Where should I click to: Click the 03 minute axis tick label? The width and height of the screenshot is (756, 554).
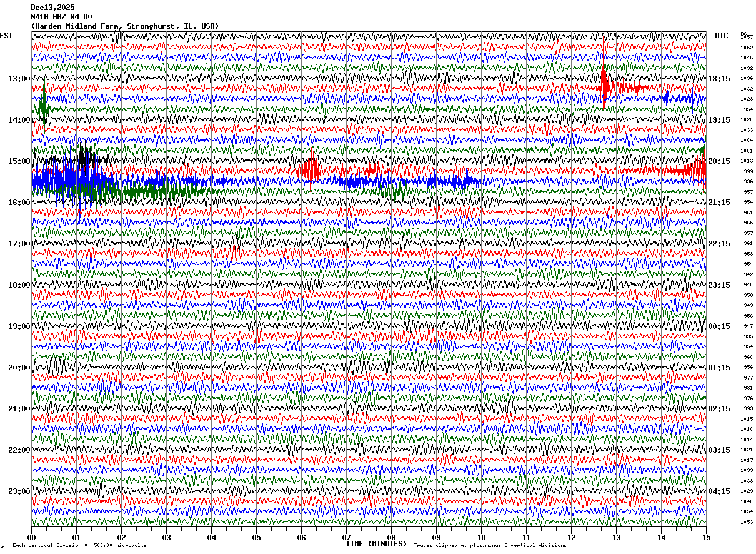(166, 537)
